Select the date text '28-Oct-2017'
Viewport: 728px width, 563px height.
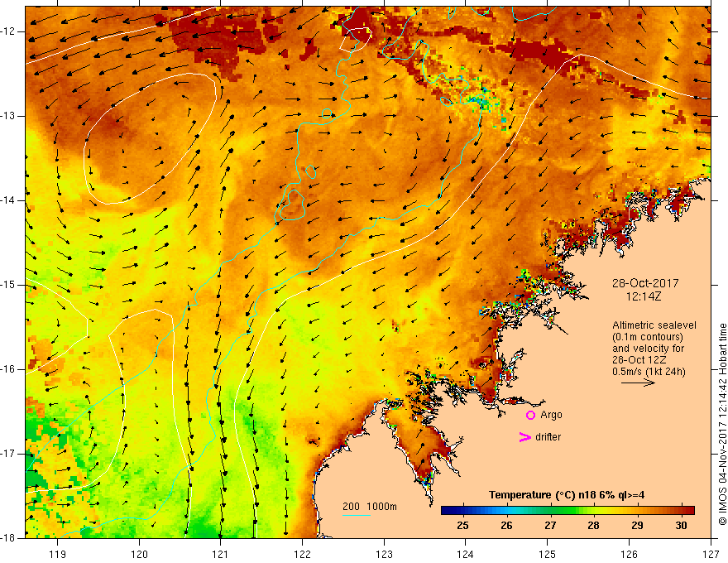point(645,283)
